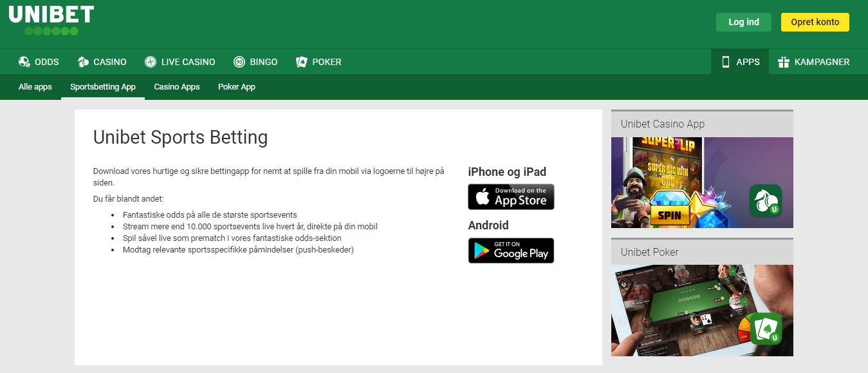Image resolution: width=868 pixels, height=373 pixels.
Task: Open the ODDS menu item
Action: click(x=39, y=62)
